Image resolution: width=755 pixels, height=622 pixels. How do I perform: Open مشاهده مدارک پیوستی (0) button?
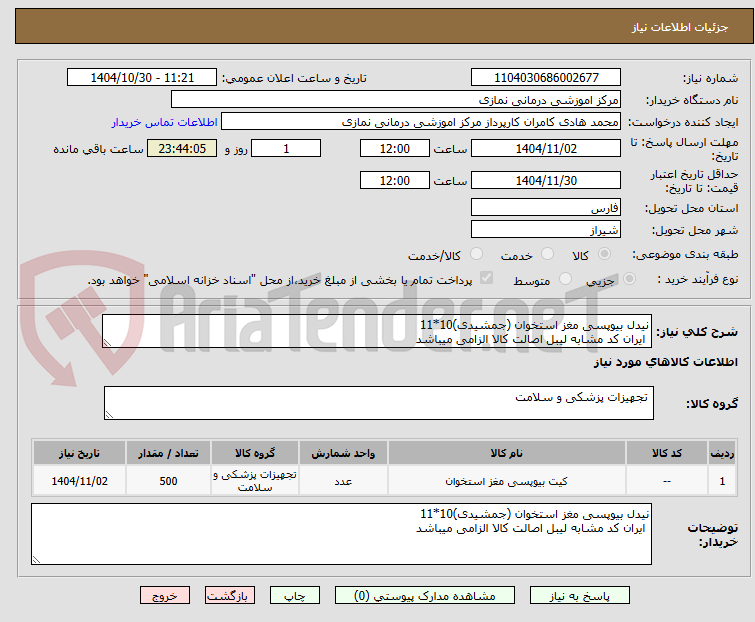pos(425,596)
